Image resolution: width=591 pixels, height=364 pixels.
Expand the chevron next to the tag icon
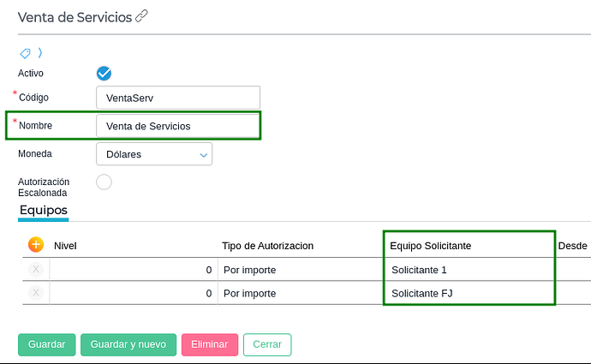pos(40,53)
